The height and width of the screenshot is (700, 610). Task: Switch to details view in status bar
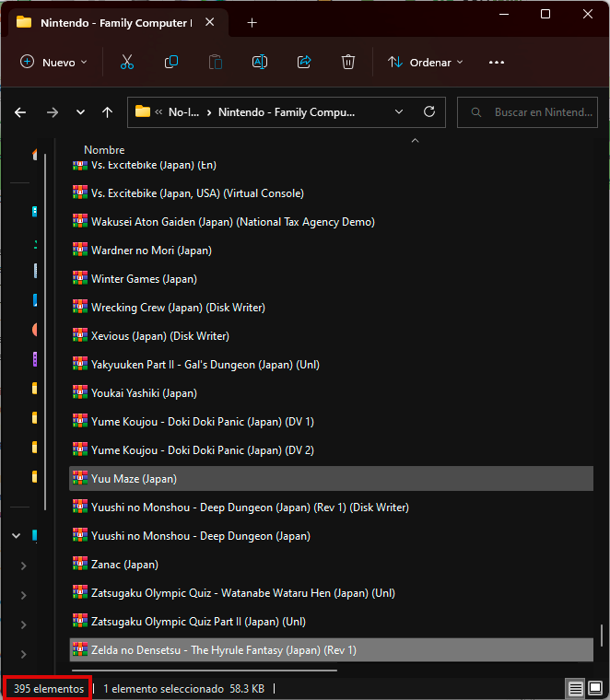tap(576, 688)
